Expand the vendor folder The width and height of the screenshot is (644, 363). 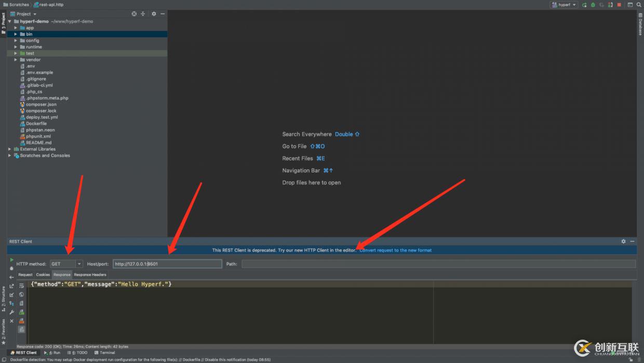(16, 60)
